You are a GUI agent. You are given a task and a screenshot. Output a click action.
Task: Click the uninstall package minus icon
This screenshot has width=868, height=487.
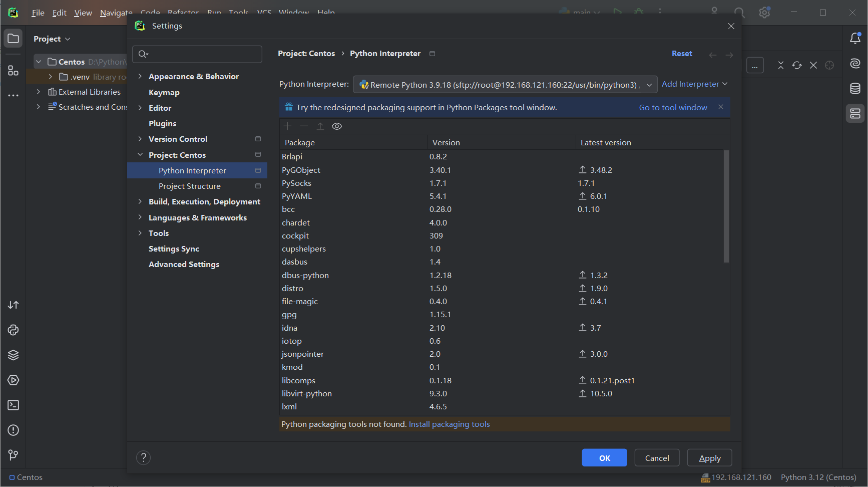pyautogui.click(x=304, y=126)
